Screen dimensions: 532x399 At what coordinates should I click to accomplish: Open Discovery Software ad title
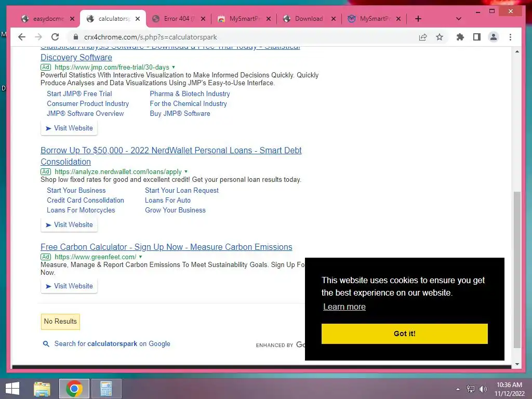point(76,57)
